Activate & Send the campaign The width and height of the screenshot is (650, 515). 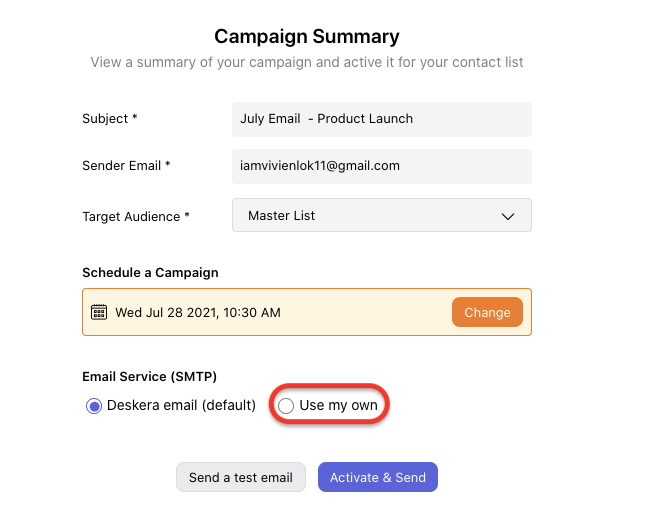click(x=378, y=477)
